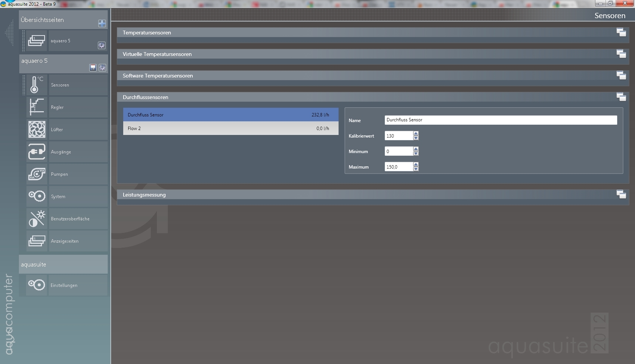Click the Übersichtsseiten group header

pos(63,20)
